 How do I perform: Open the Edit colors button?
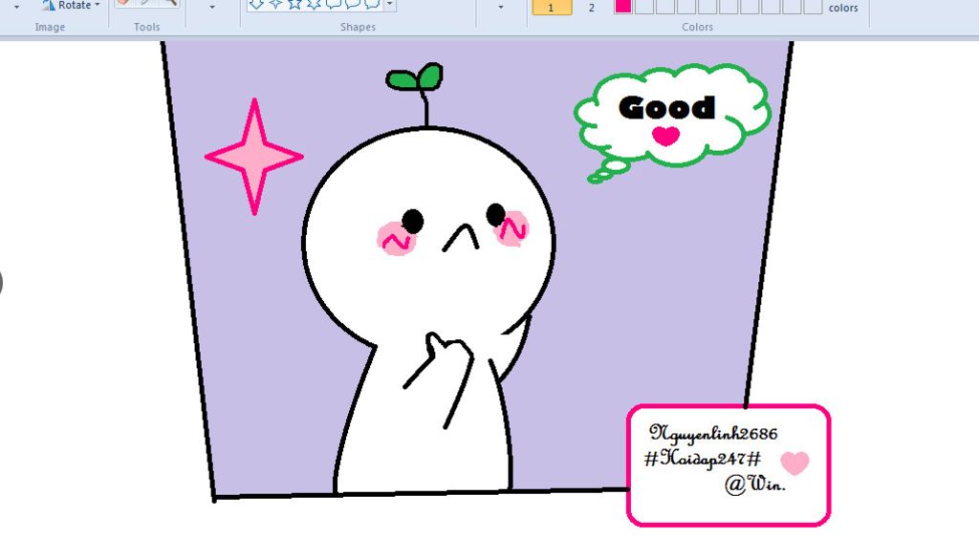[x=843, y=8]
